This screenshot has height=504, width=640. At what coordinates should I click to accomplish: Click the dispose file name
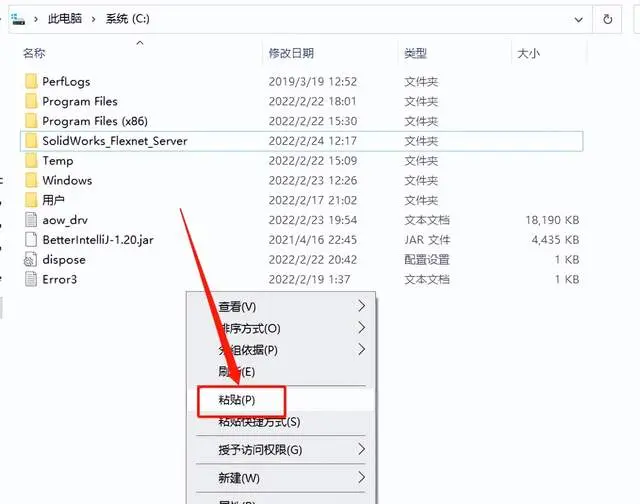pyautogui.click(x=64, y=260)
